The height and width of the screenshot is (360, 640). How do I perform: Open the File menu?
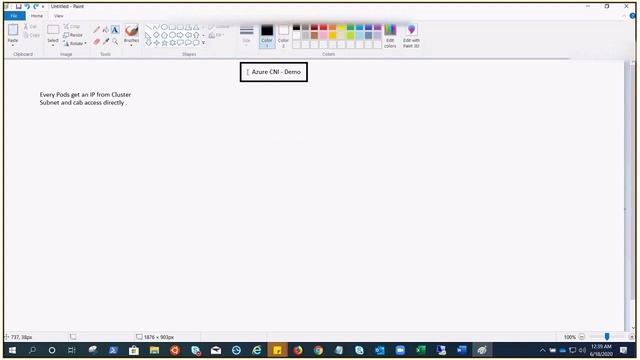14,16
